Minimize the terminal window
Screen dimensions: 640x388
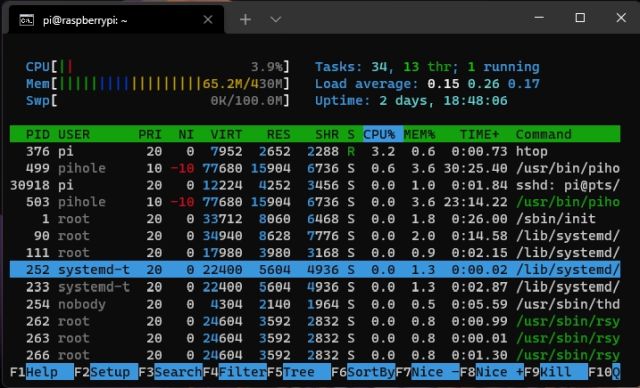539,18
